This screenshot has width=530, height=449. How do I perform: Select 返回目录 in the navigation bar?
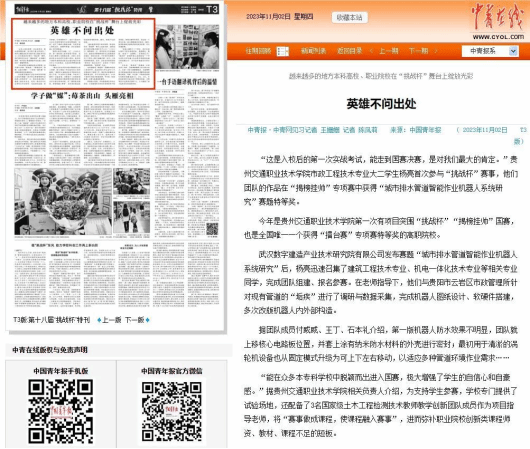350,51
